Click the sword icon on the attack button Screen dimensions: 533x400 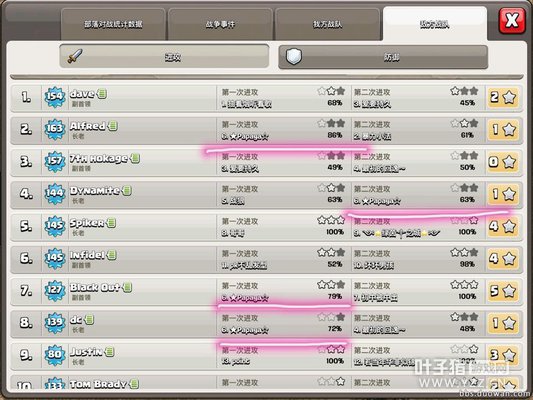(75, 56)
